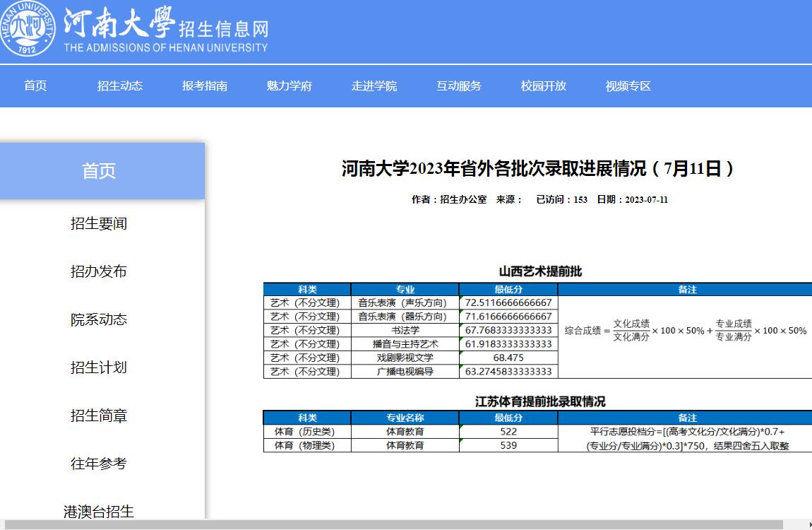Click the 书法学 major cell

tap(405, 330)
